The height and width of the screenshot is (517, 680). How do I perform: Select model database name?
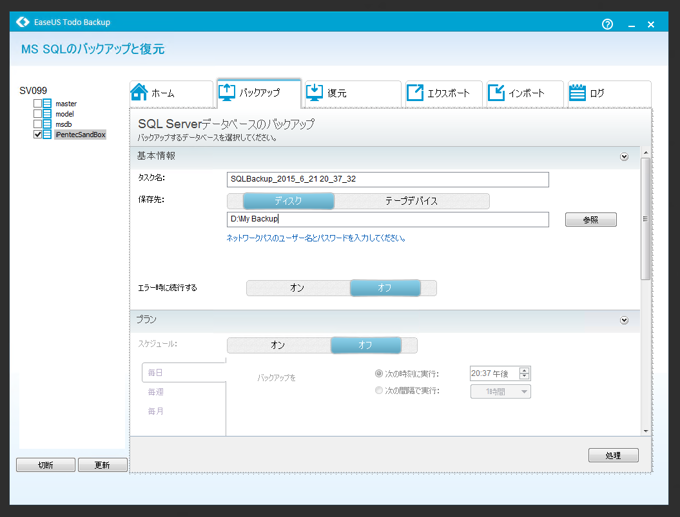click(65, 114)
